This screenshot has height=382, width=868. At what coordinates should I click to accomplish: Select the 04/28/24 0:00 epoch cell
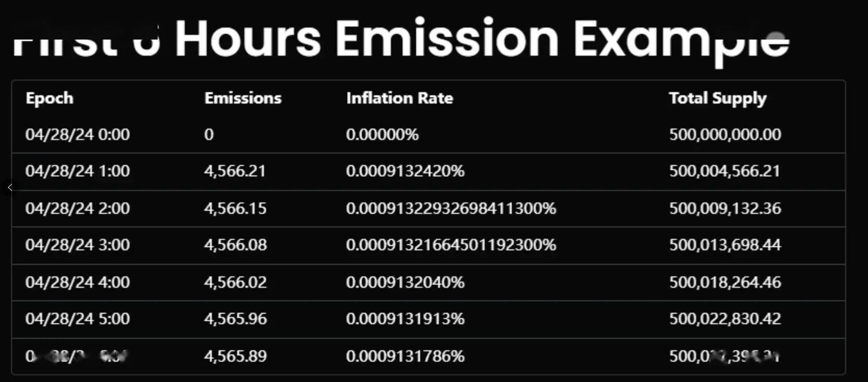pos(78,134)
